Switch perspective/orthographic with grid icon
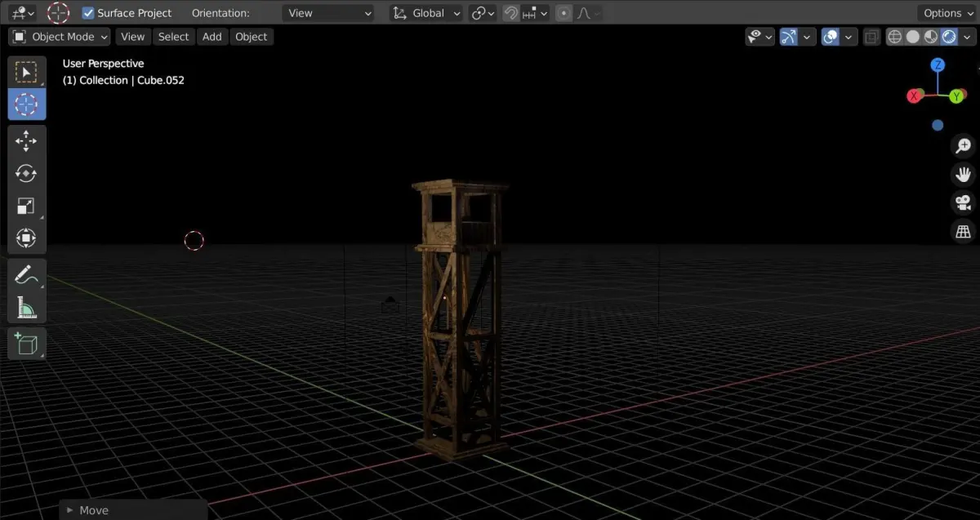The height and width of the screenshot is (520, 980). [963, 231]
